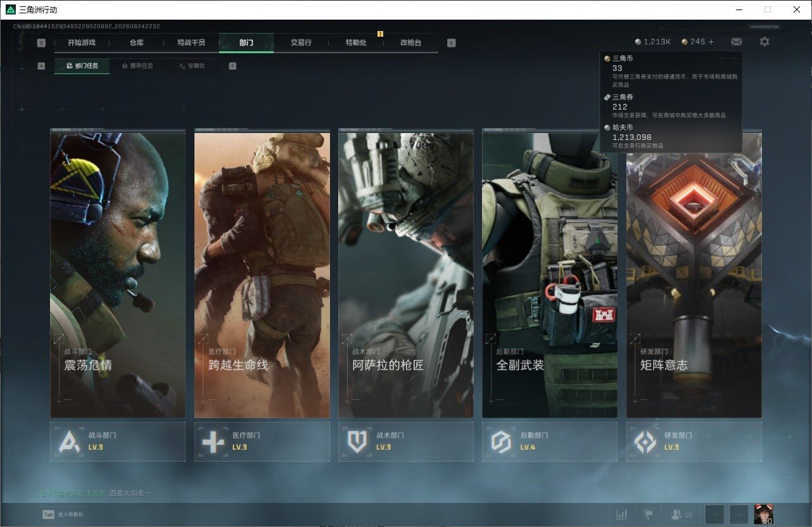The image size is (812, 527).
Task: Click the A key hint before 部门任务
Action: pyautogui.click(x=41, y=65)
